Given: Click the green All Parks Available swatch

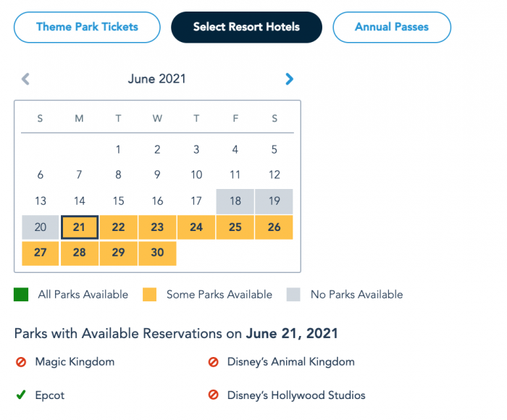Looking at the screenshot, I should point(21,295).
